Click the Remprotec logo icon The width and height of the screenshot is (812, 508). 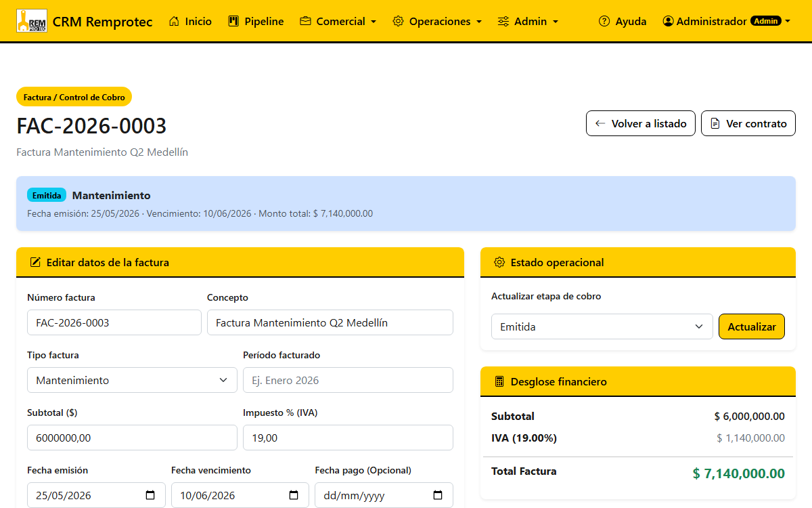click(x=31, y=21)
